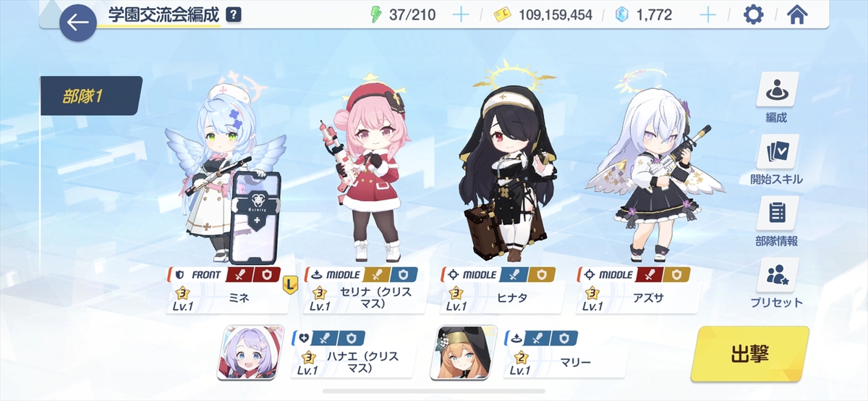Tap the pink-haired セリナ chibi character
The height and width of the screenshot is (401, 868).
[367, 170]
